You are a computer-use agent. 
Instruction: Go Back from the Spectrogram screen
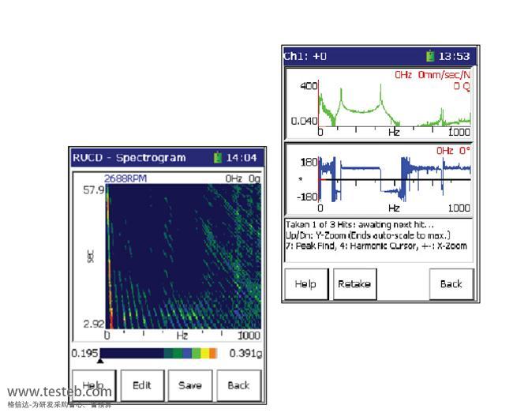[238, 385]
